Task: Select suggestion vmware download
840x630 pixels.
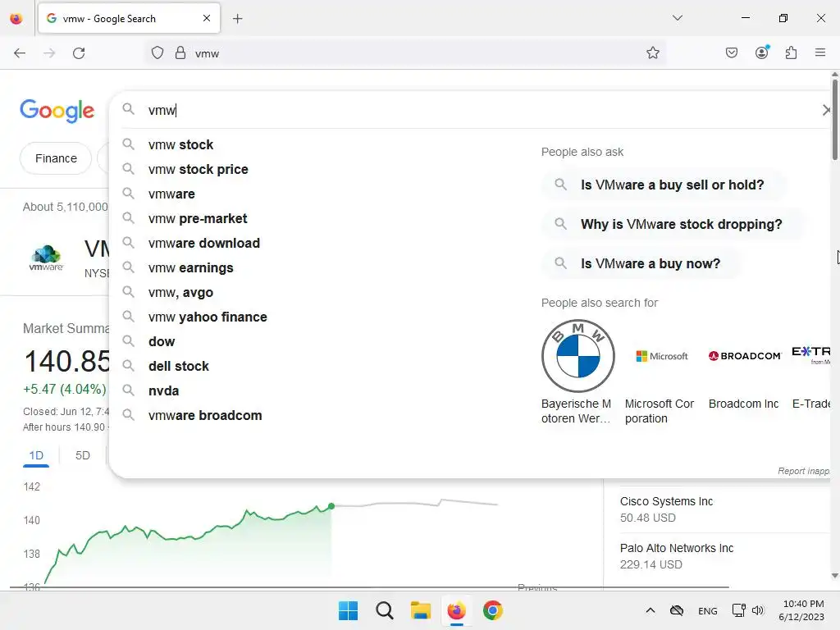Action: (x=204, y=243)
